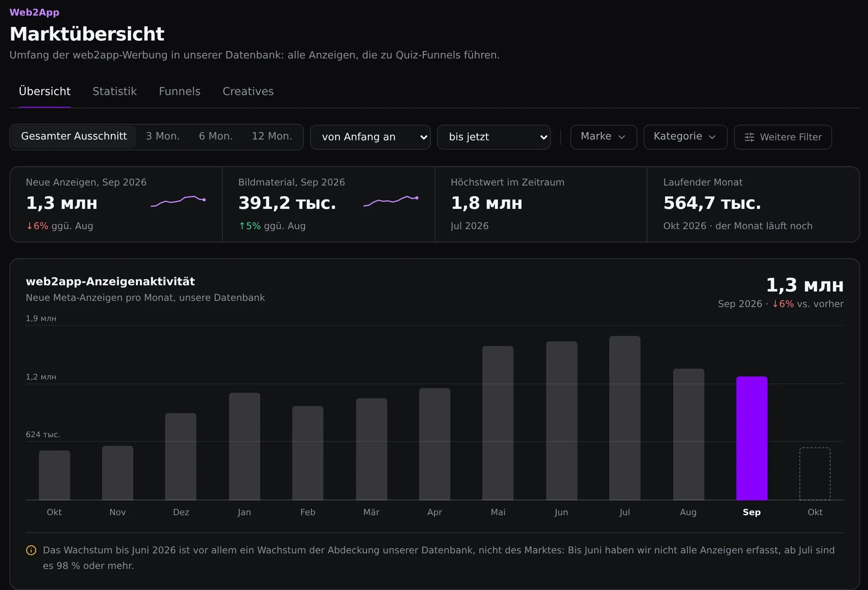The width and height of the screenshot is (868, 590).
Task: Click the Bildmaterial sparkline chart
Action: [391, 201]
